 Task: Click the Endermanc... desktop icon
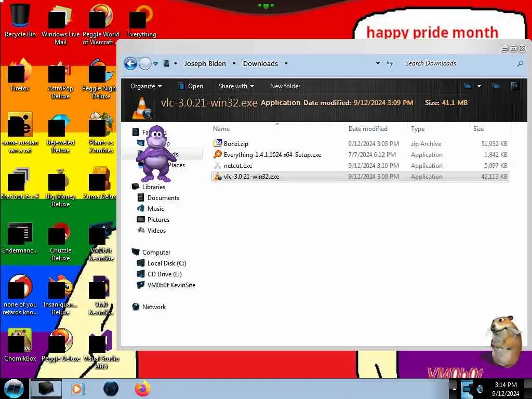(20, 237)
